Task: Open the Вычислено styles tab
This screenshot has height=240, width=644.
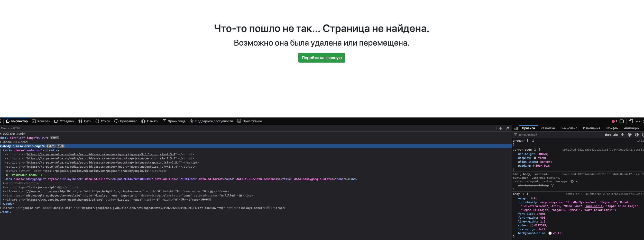Action: 569,128
